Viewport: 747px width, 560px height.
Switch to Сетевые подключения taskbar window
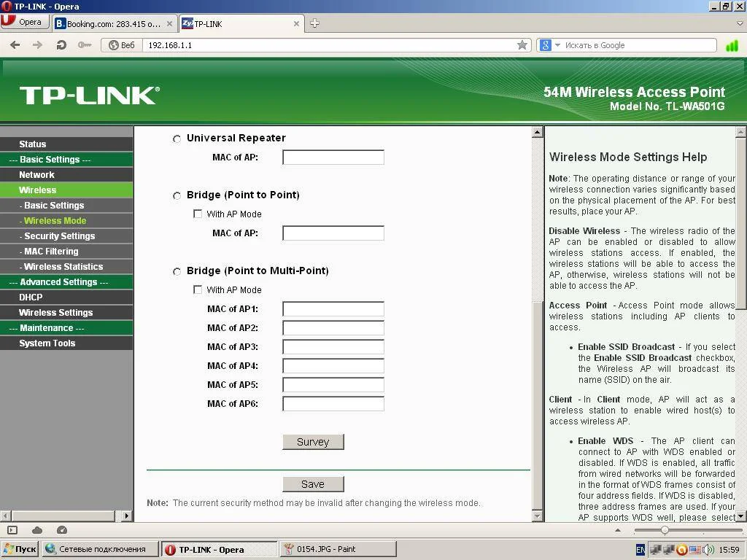(100, 549)
